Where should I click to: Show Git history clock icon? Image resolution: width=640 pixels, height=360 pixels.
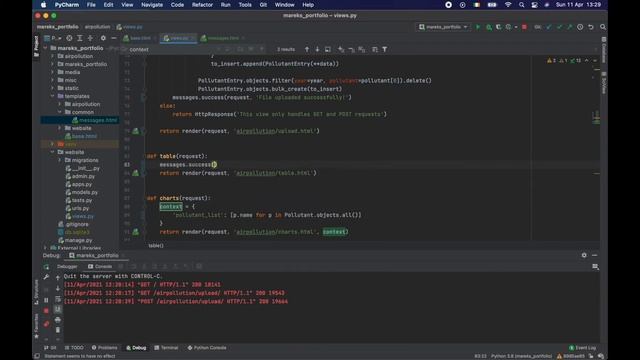point(580,27)
